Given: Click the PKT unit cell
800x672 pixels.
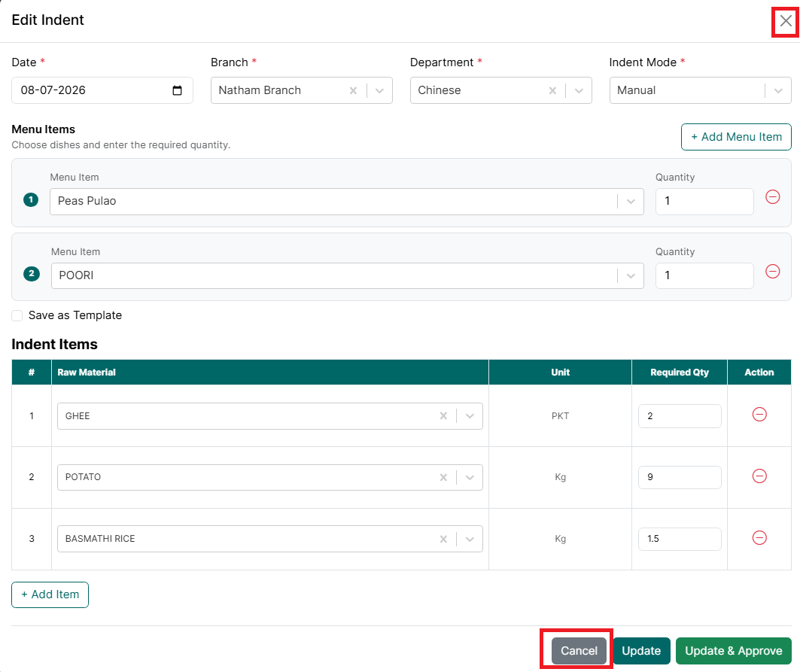Looking at the screenshot, I should click(x=560, y=416).
